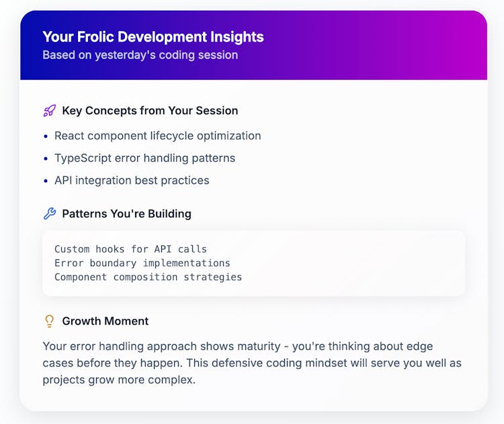Click the "Key Concepts from Your Session" heading
504x424 pixels.
[x=150, y=111]
